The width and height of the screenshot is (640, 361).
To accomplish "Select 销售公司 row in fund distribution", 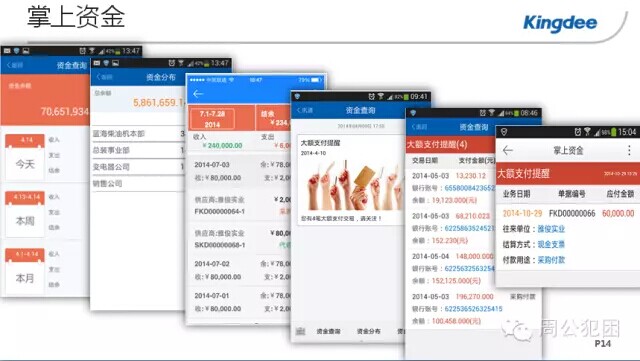I will (138, 183).
